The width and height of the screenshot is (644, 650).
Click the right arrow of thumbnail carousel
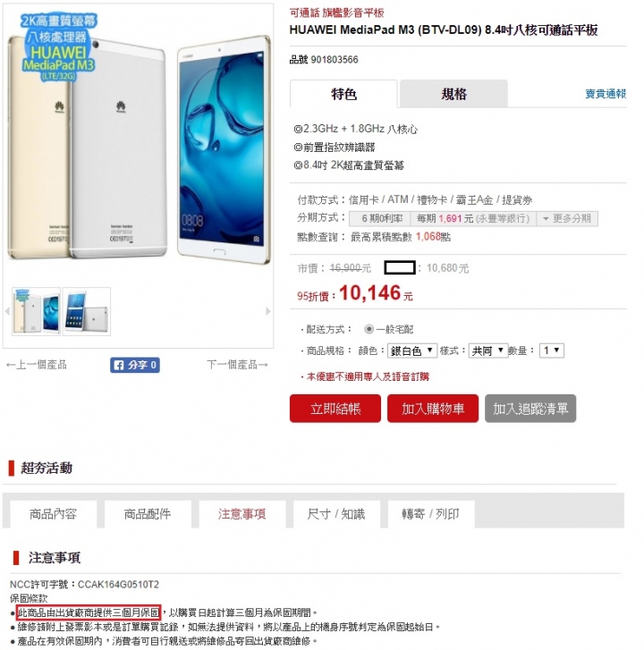(x=267, y=311)
